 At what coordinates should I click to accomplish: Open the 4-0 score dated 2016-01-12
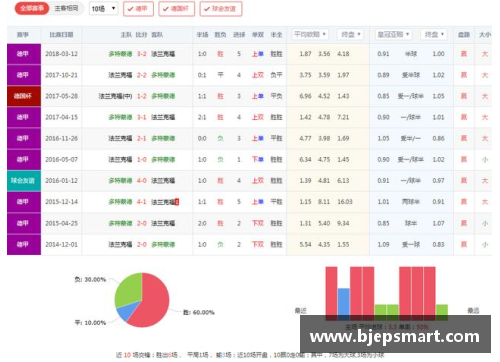point(142,181)
